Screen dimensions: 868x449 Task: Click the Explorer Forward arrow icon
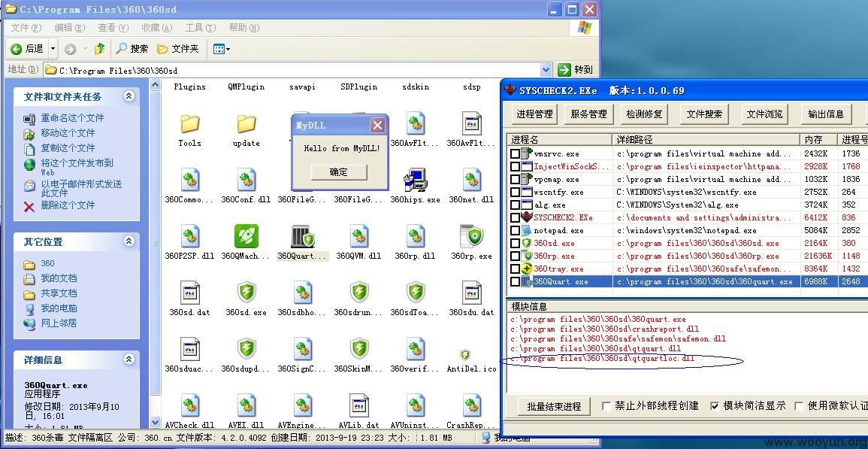coord(70,50)
